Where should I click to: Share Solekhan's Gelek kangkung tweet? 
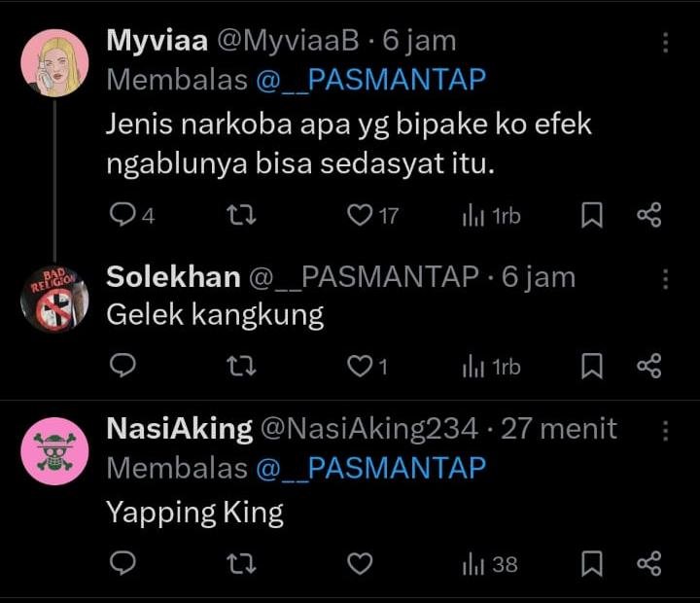click(648, 367)
